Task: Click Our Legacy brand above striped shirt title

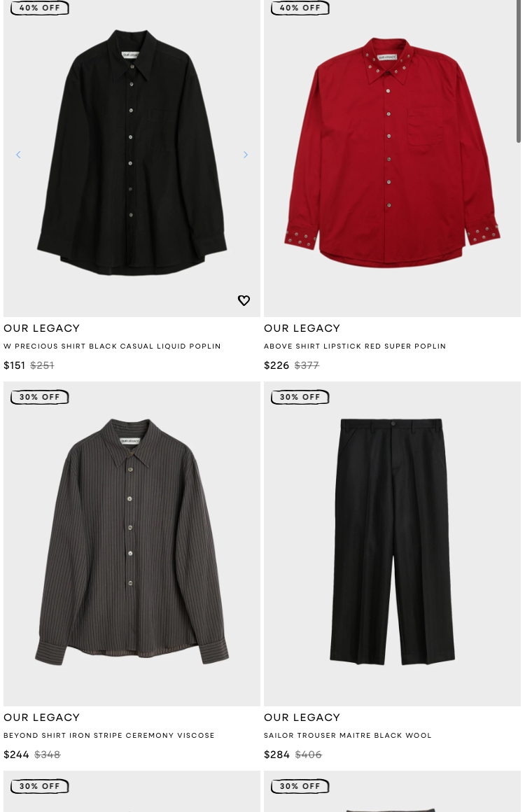Action: (x=42, y=717)
